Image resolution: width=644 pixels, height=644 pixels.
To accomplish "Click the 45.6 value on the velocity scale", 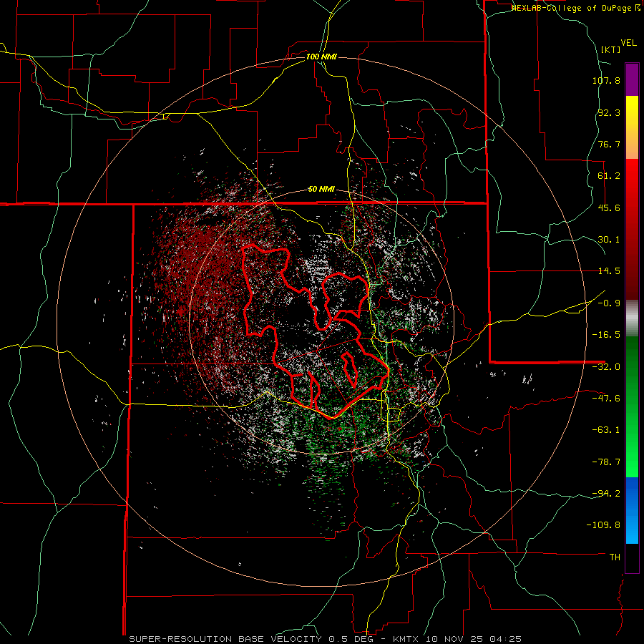I will click(x=609, y=208).
